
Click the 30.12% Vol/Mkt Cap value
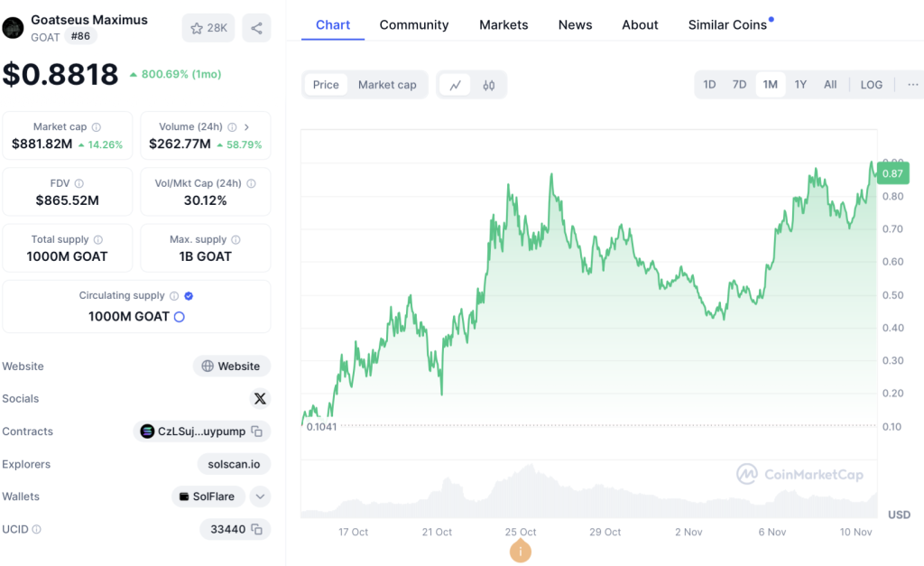(x=205, y=200)
